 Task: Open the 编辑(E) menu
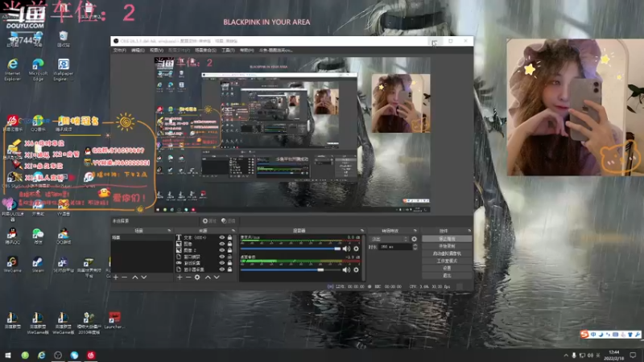point(138,50)
